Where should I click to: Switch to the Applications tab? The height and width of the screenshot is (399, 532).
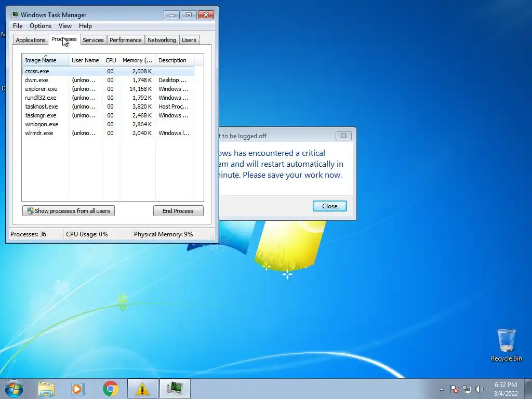(x=31, y=39)
